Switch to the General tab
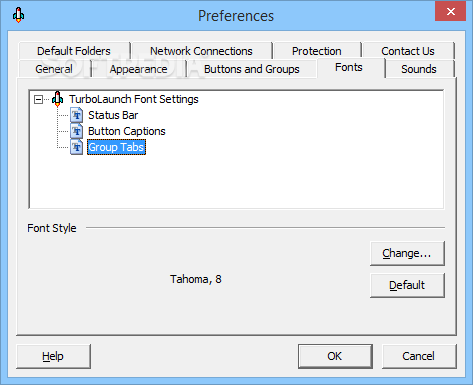Viewport: 473px width, 385px height. (x=54, y=69)
